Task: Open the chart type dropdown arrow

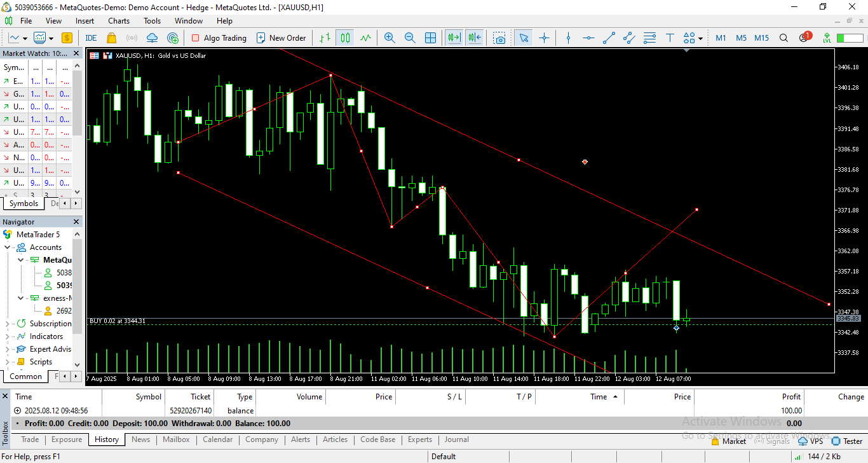Action: pos(25,38)
